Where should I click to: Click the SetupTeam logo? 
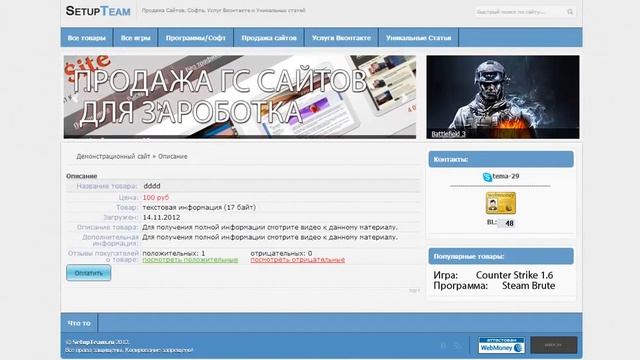click(98, 11)
